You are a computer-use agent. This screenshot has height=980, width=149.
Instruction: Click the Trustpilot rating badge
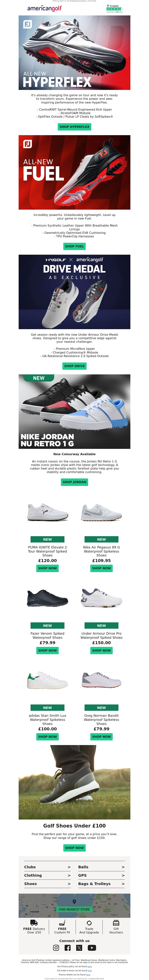pos(114,8)
